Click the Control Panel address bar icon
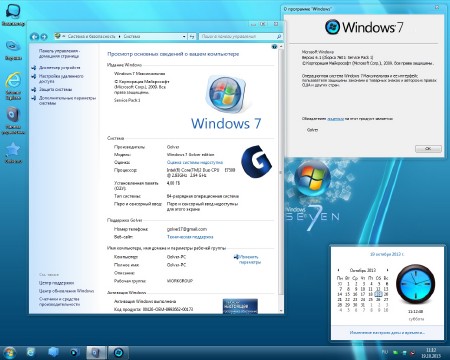The width and height of the screenshot is (450, 360). point(58,36)
